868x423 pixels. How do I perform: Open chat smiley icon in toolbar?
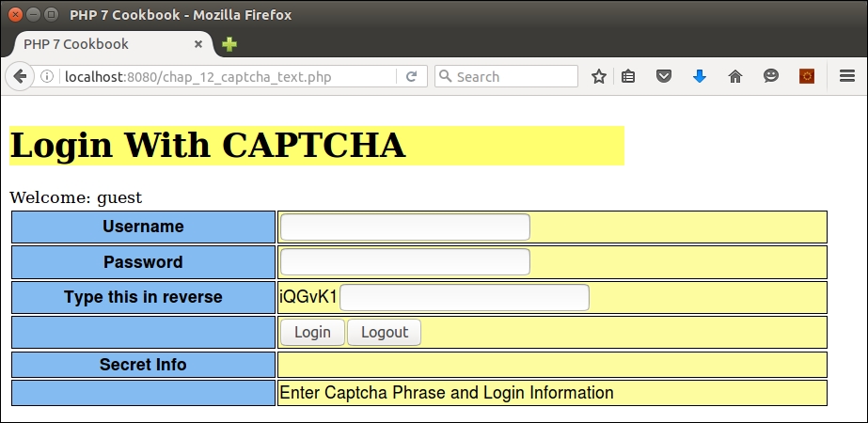pos(771,76)
